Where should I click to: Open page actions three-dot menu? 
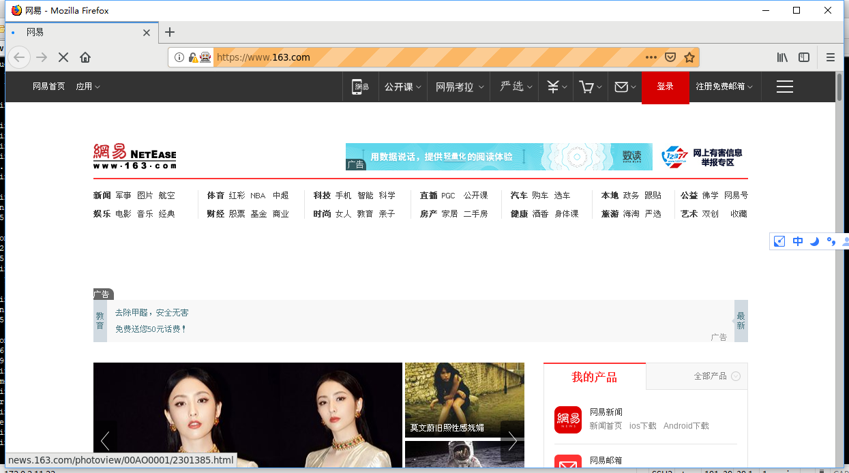pyautogui.click(x=651, y=57)
